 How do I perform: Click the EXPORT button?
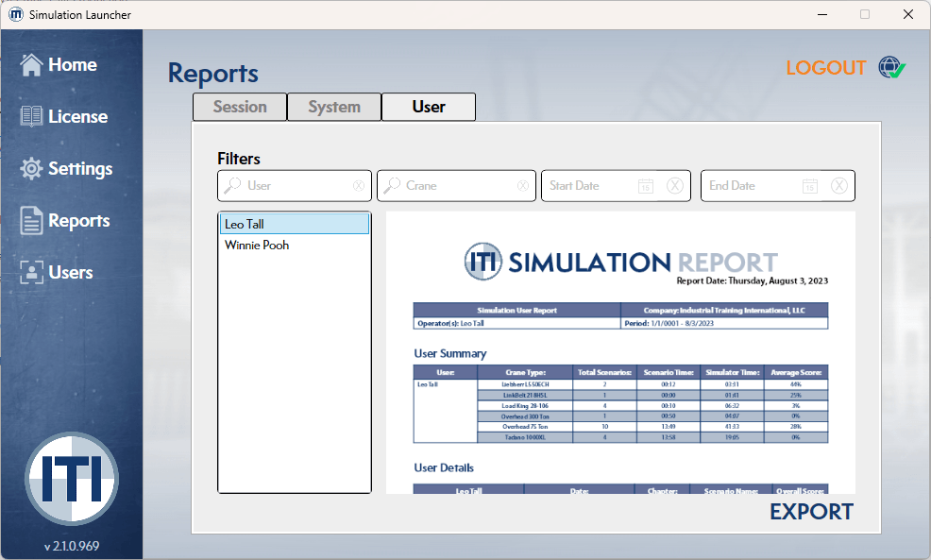click(810, 511)
